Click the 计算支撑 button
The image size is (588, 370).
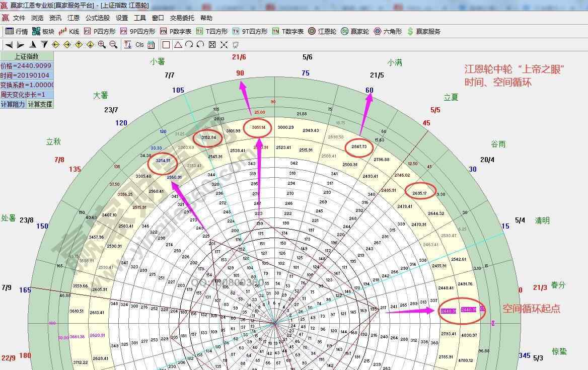[x=40, y=104]
